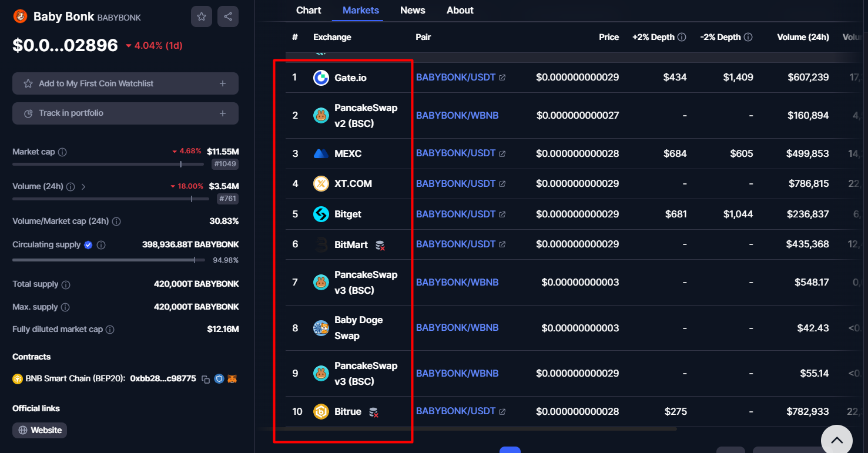Click the XT.COM exchange logo
868x453 pixels.
[321, 184]
